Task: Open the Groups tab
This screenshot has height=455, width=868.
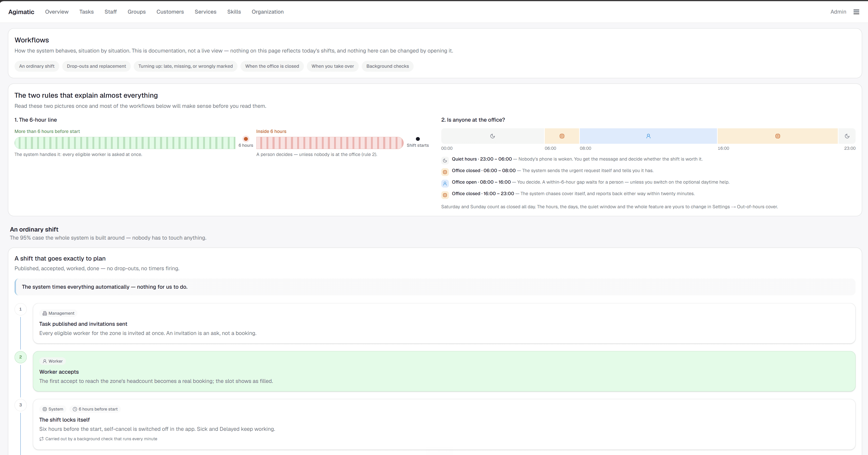Action: point(136,12)
